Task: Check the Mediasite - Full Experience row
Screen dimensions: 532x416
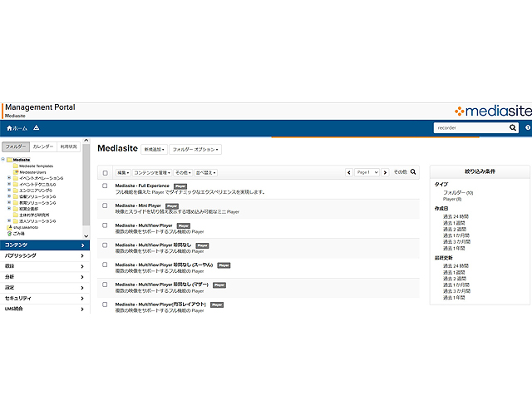Action: (x=105, y=186)
